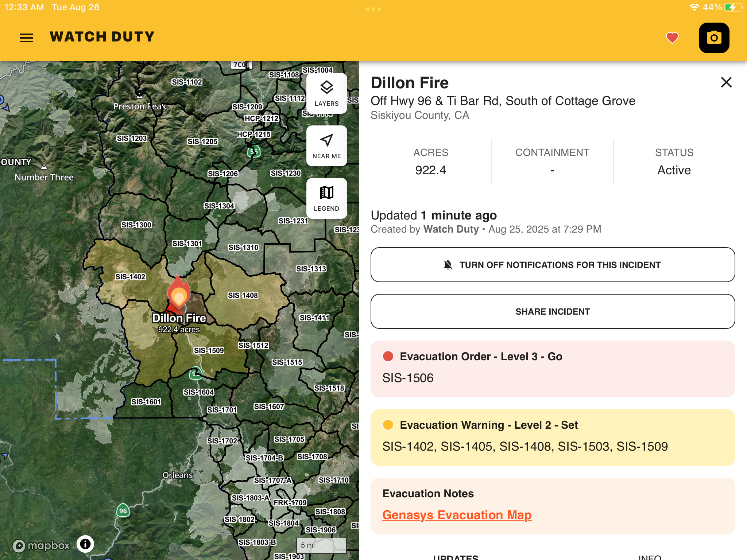This screenshot has height=560, width=747.
Task: Open the map Legend
Action: pyautogui.click(x=326, y=198)
